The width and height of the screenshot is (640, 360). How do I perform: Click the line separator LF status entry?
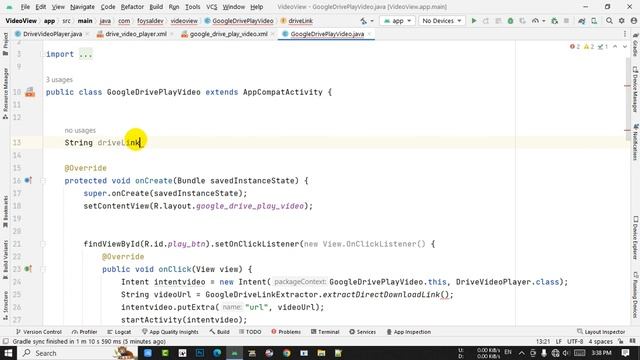559,342
